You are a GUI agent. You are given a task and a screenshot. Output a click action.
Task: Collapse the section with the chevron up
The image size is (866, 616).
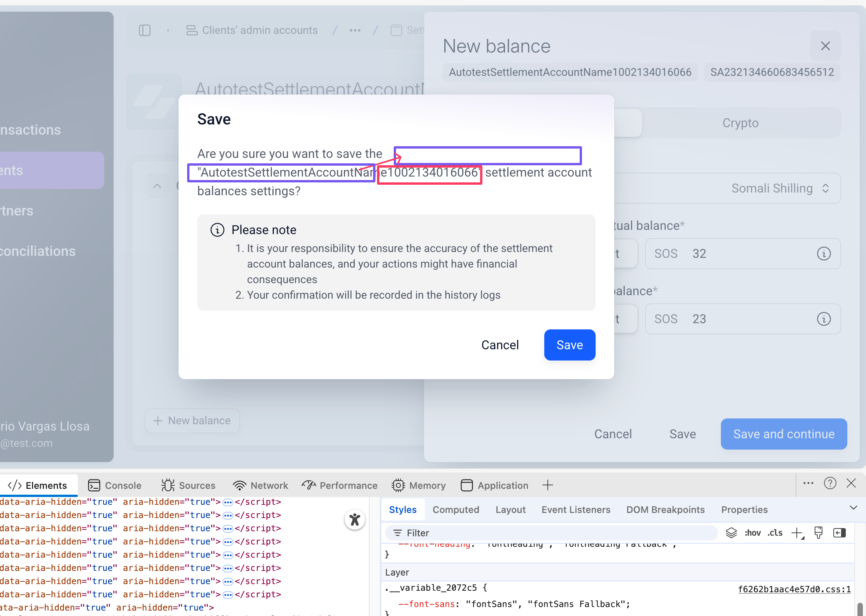click(157, 186)
